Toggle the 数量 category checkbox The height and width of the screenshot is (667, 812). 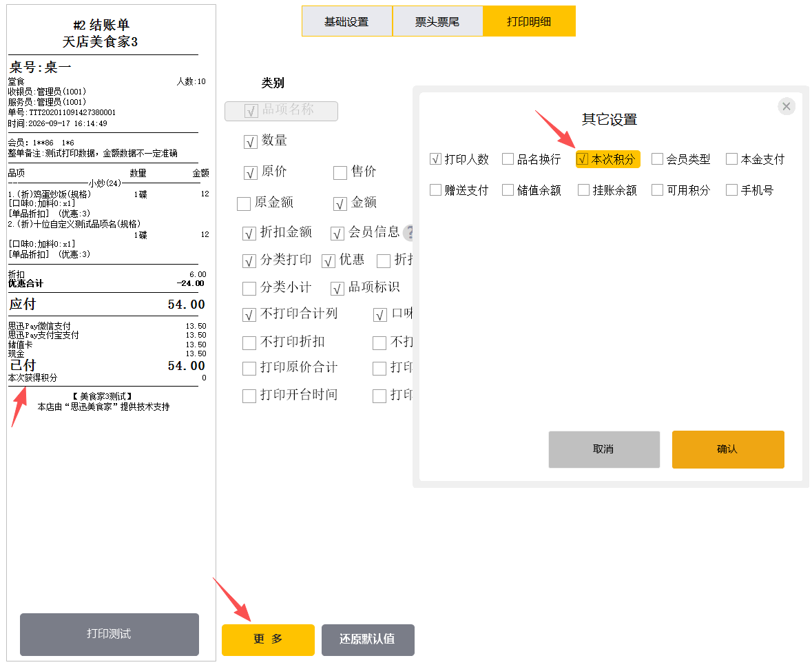point(251,142)
